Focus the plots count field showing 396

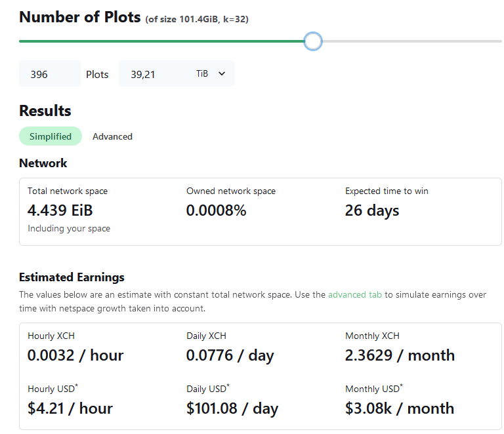click(x=49, y=74)
